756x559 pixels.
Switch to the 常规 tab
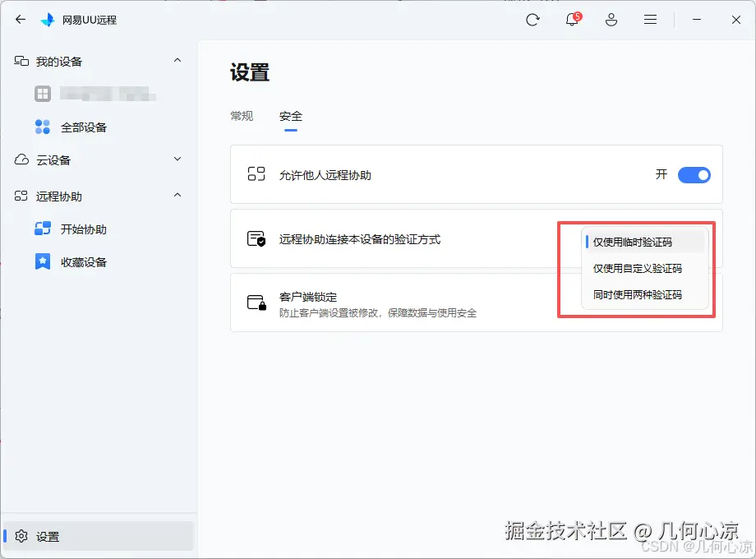pos(242,116)
